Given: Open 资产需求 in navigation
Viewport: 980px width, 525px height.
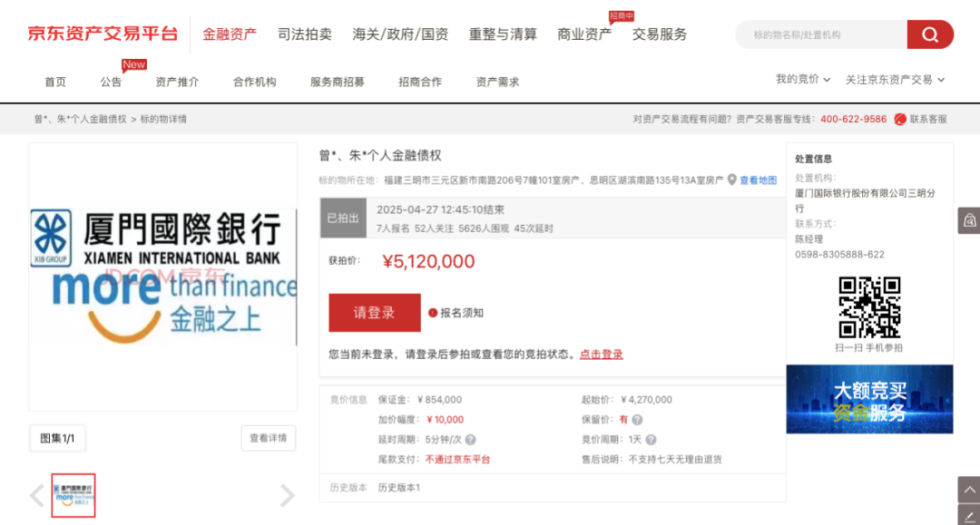Looking at the screenshot, I should pos(497,82).
